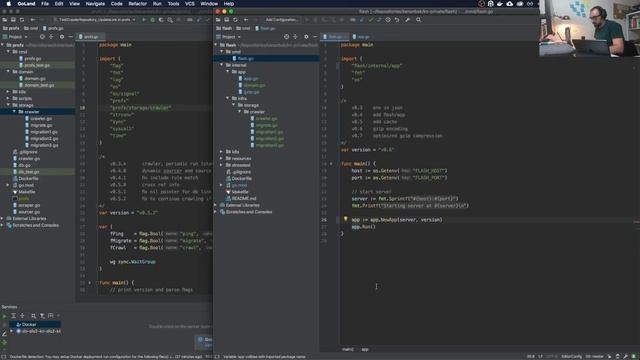Click the Open folder icon in flash window toolbar
This screenshot has width=640, height=360.
point(218,20)
